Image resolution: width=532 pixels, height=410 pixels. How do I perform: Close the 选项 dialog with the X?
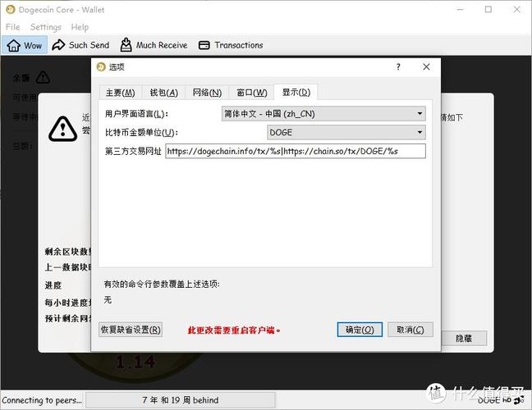coord(426,66)
